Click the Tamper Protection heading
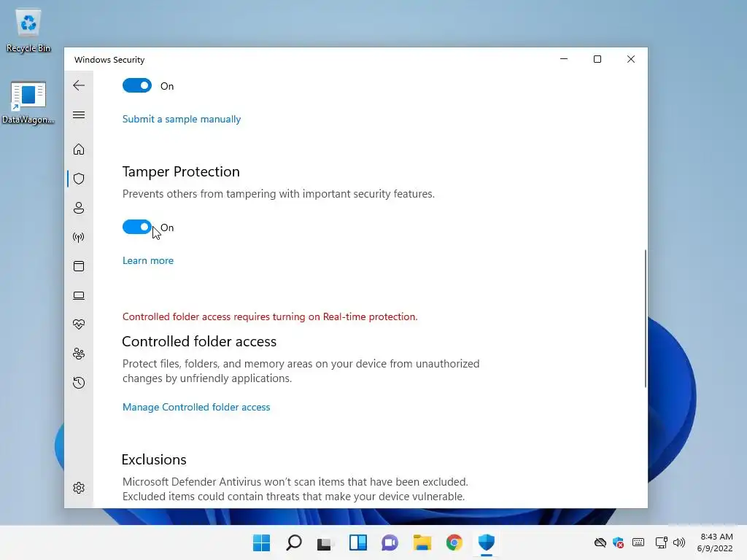The height and width of the screenshot is (560, 747). coord(181,171)
